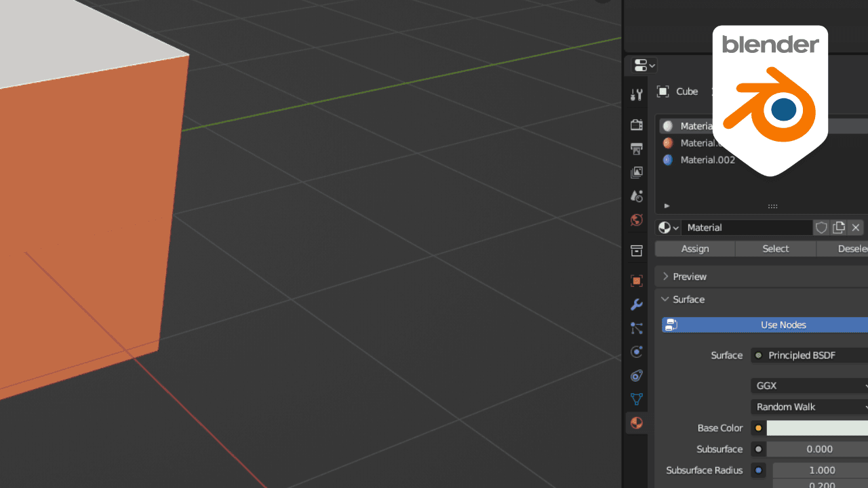Expand the material slots list triangle

667,205
